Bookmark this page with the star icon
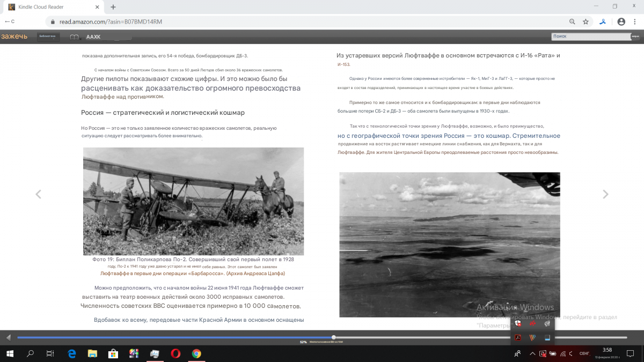Image resolution: width=644 pixels, height=362 pixels. coord(586,21)
